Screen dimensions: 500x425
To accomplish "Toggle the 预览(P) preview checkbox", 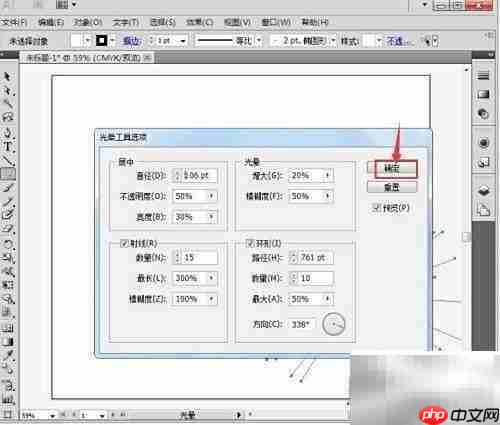I will coord(376,208).
